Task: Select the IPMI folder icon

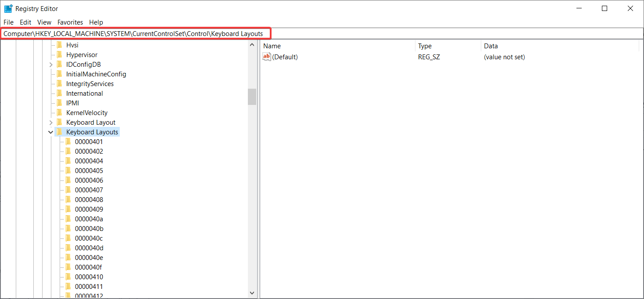Action: (60, 103)
